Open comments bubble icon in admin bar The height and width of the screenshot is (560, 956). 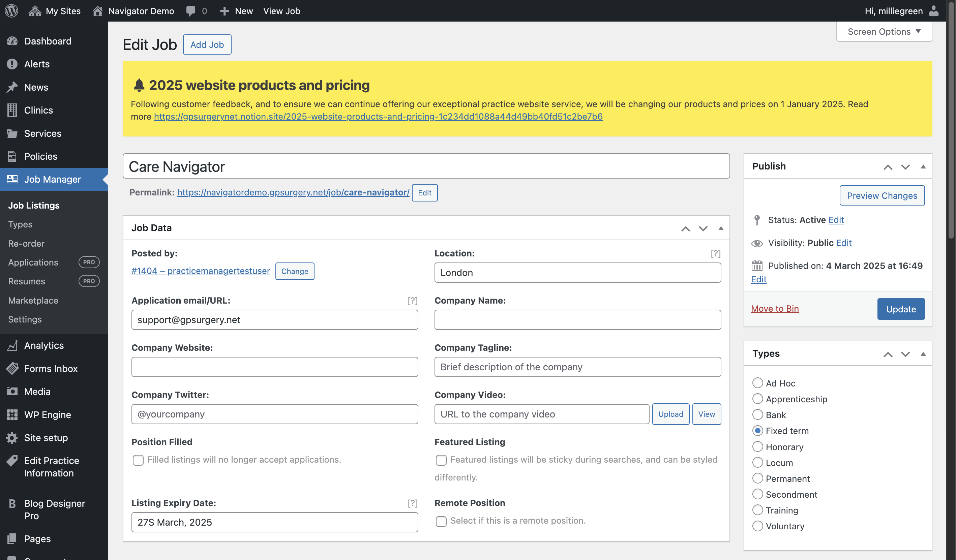(191, 11)
